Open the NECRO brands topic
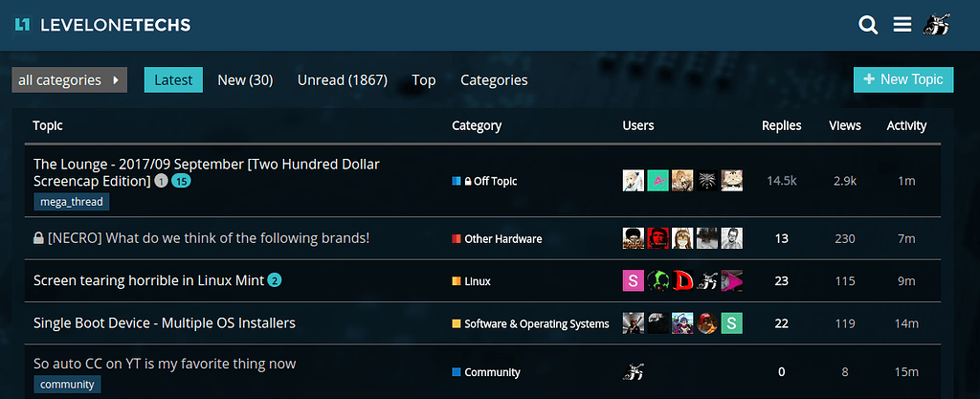Screen dimensions: 980x399 pyautogui.click(x=209, y=238)
